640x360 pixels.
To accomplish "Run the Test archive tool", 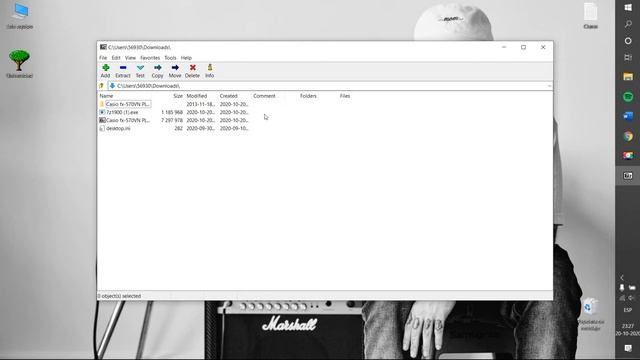I will click(140, 71).
